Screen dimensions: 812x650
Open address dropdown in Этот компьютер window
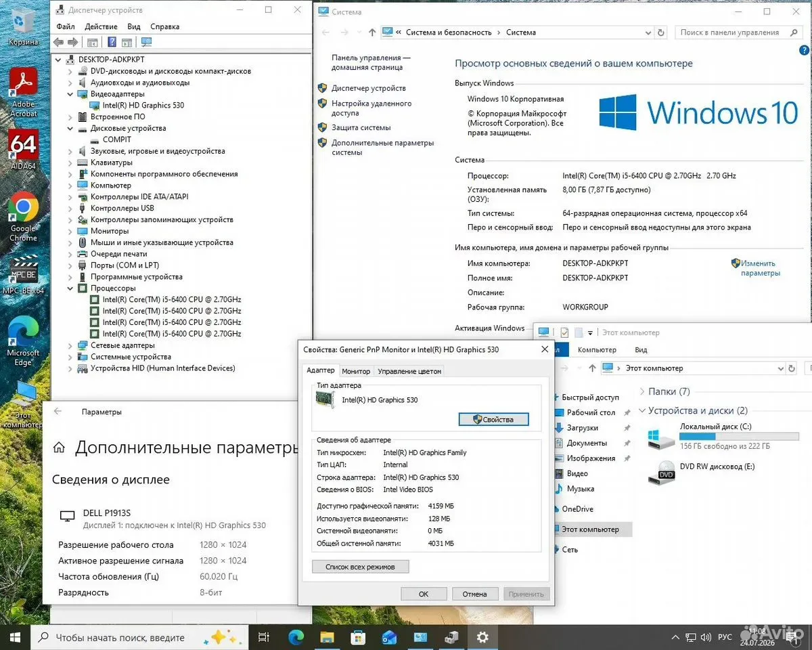pos(780,368)
